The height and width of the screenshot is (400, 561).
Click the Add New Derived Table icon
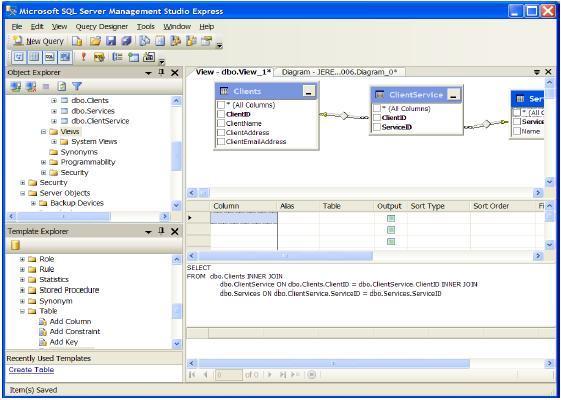click(x=149, y=57)
